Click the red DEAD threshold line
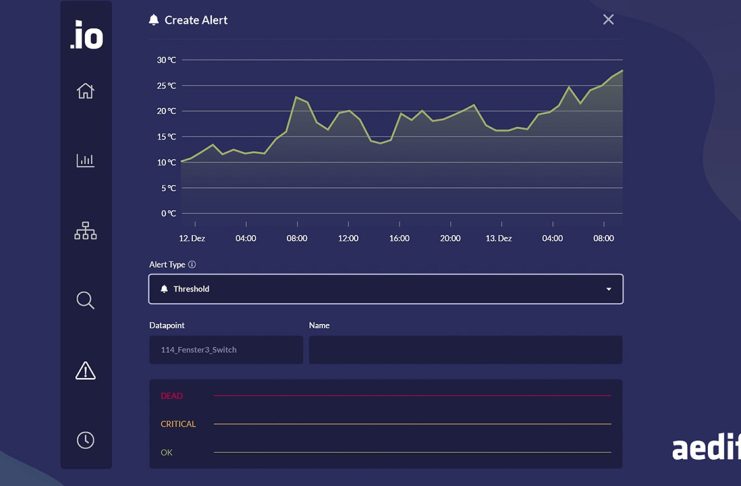 click(x=412, y=395)
